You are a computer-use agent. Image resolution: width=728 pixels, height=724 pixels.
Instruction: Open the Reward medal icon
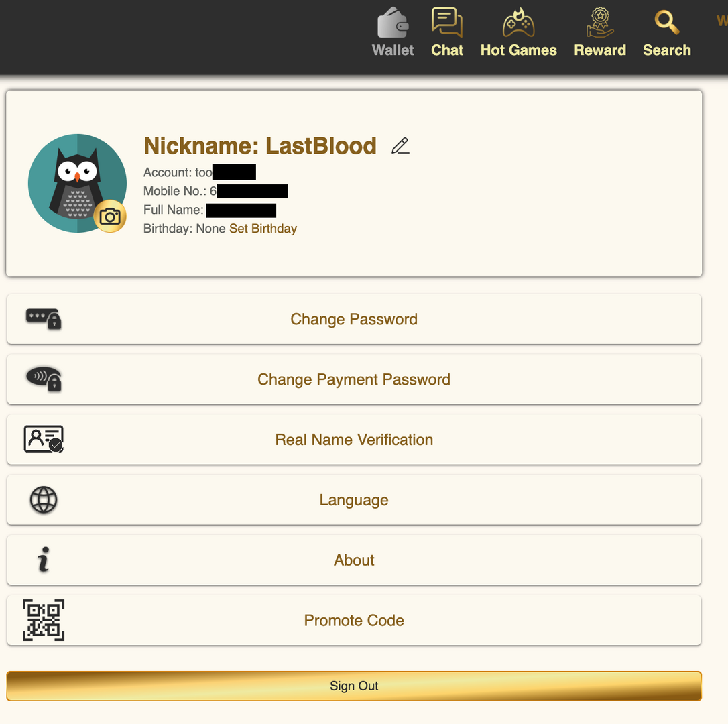600,23
